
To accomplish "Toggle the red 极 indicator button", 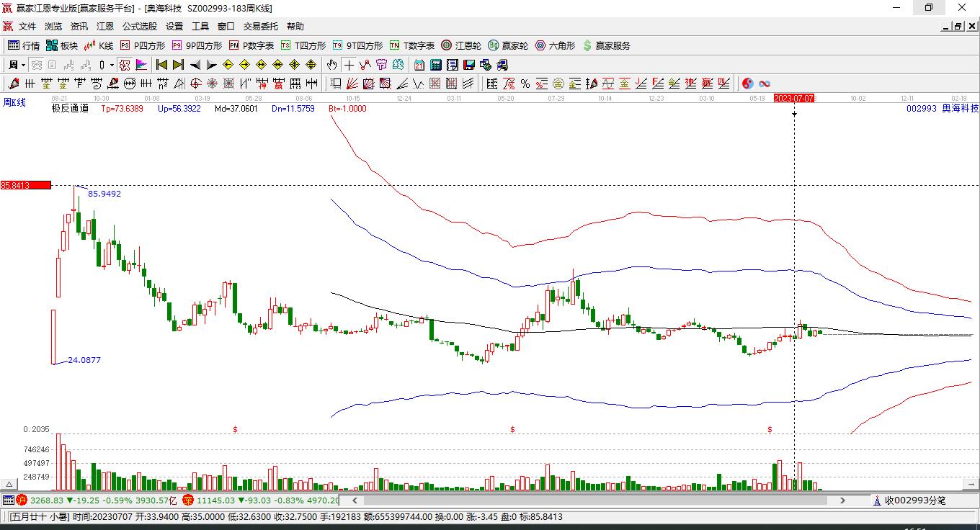I will click(x=125, y=65).
